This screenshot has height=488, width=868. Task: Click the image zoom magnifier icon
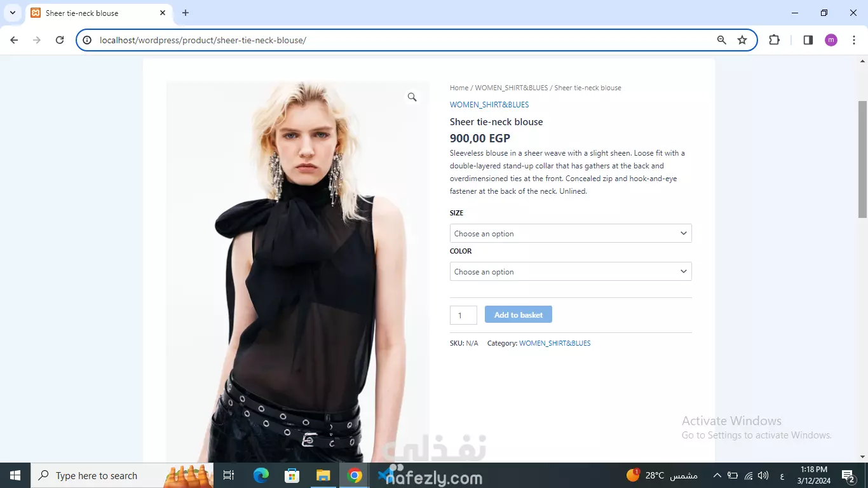pos(412,97)
